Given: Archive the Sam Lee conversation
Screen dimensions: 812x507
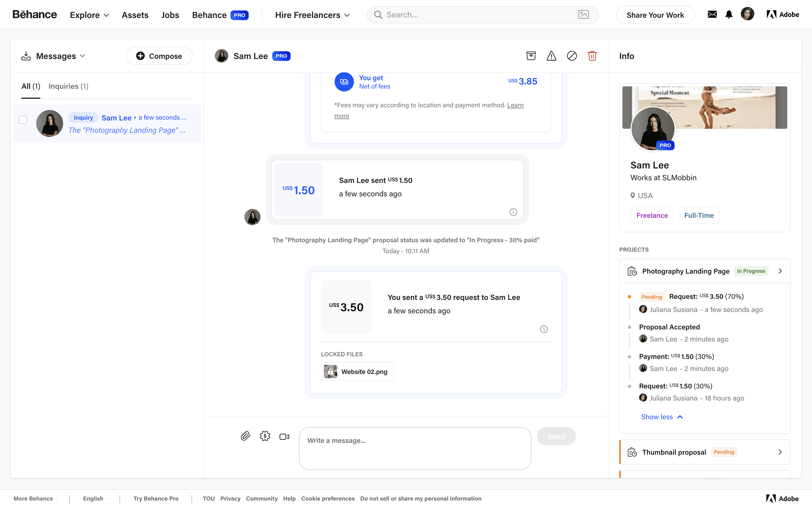Looking at the screenshot, I should pyautogui.click(x=531, y=56).
